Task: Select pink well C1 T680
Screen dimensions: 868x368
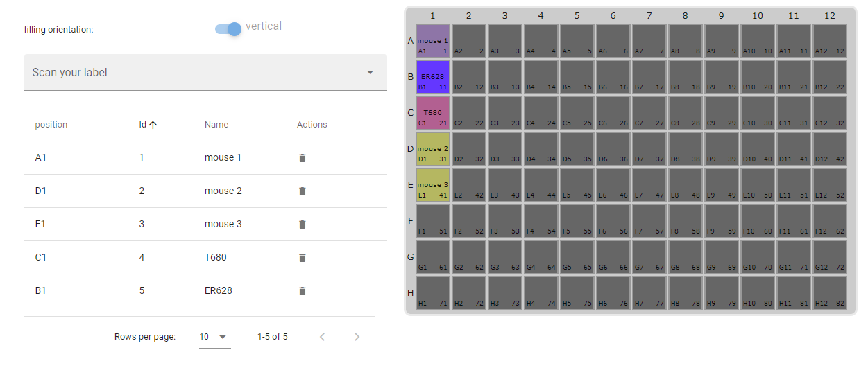Action: click(x=433, y=112)
